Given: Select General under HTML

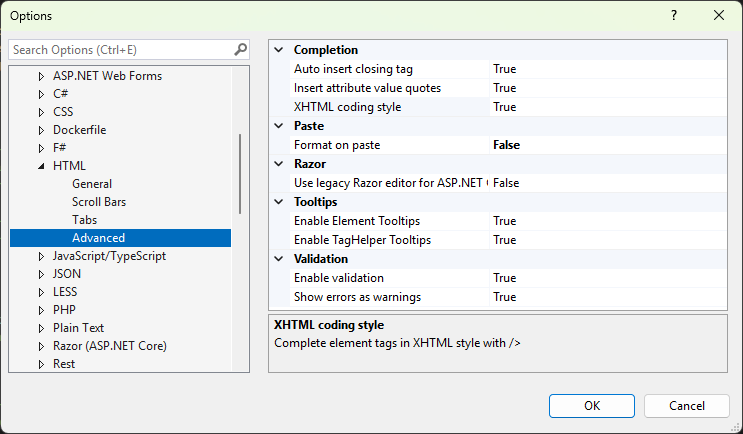Looking at the screenshot, I should click(92, 184).
